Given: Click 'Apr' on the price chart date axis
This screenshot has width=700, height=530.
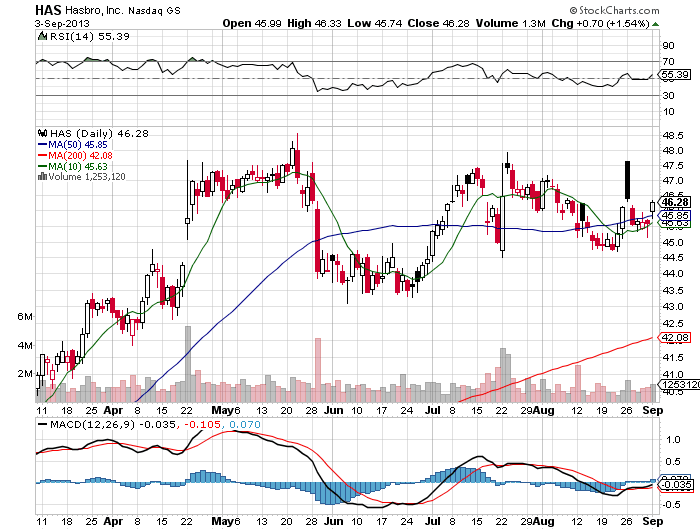Looking at the screenshot, I should point(113,410).
